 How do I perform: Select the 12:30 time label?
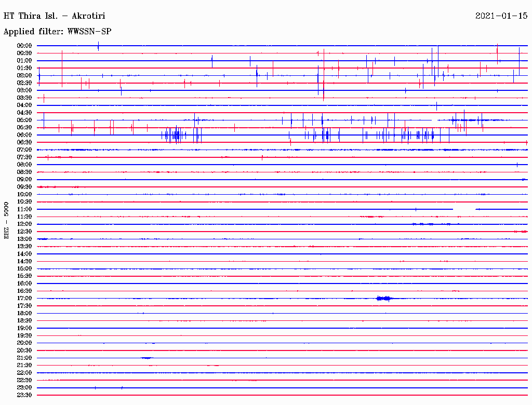pos(24,232)
